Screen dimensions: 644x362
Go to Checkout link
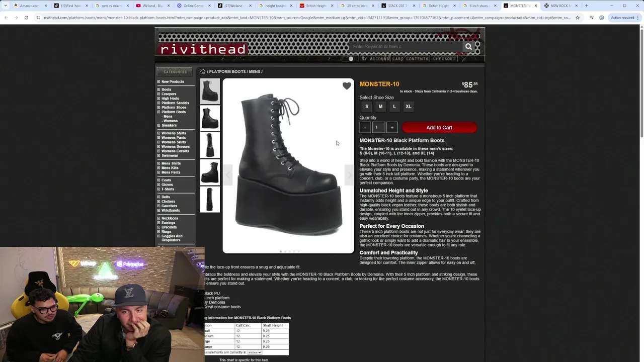pyautogui.click(x=444, y=59)
